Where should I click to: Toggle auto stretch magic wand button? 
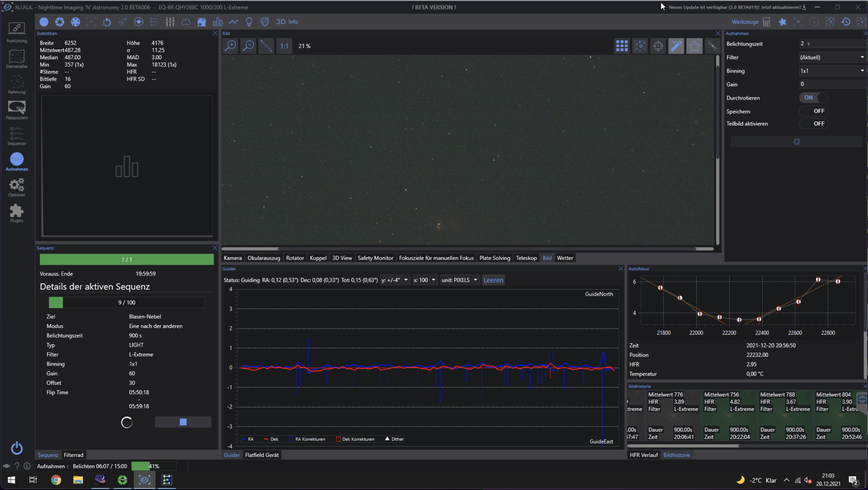pyautogui.click(x=676, y=46)
